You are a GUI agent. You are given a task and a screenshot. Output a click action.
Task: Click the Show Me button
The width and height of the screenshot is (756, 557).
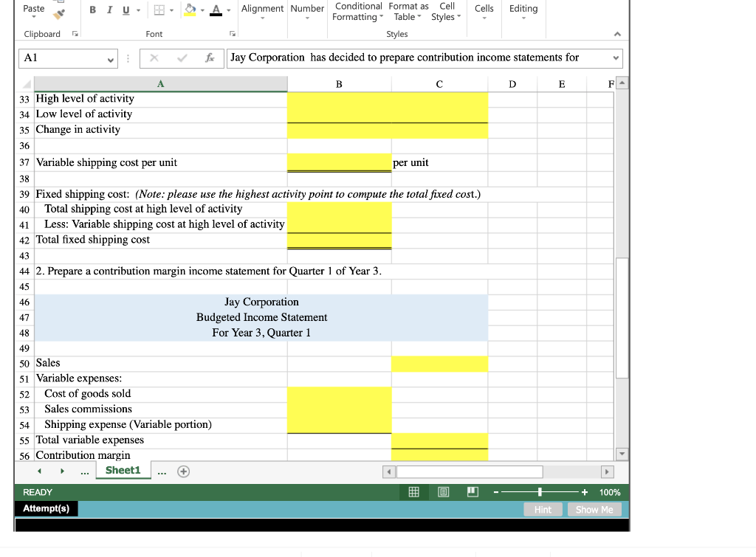pos(595,509)
